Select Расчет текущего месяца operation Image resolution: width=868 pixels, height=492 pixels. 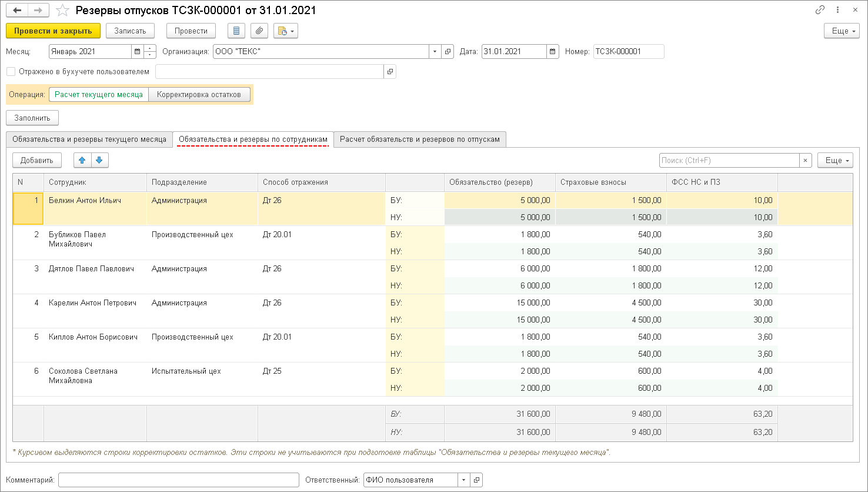pos(99,94)
